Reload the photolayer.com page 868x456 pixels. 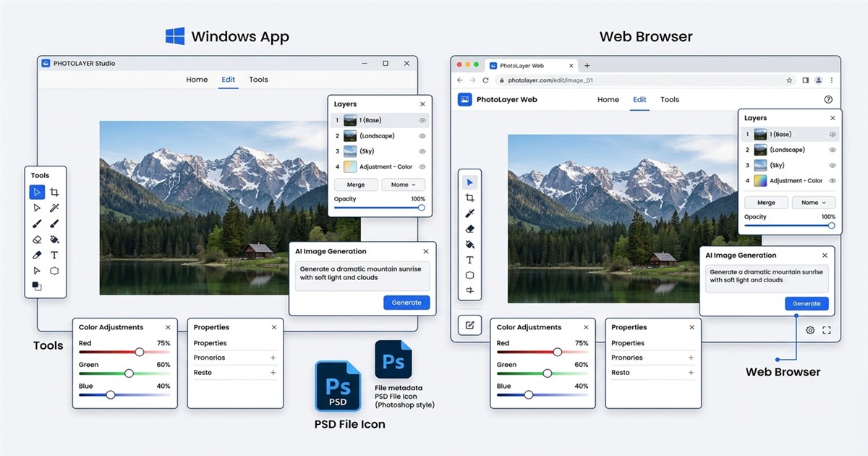coord(485,80)
